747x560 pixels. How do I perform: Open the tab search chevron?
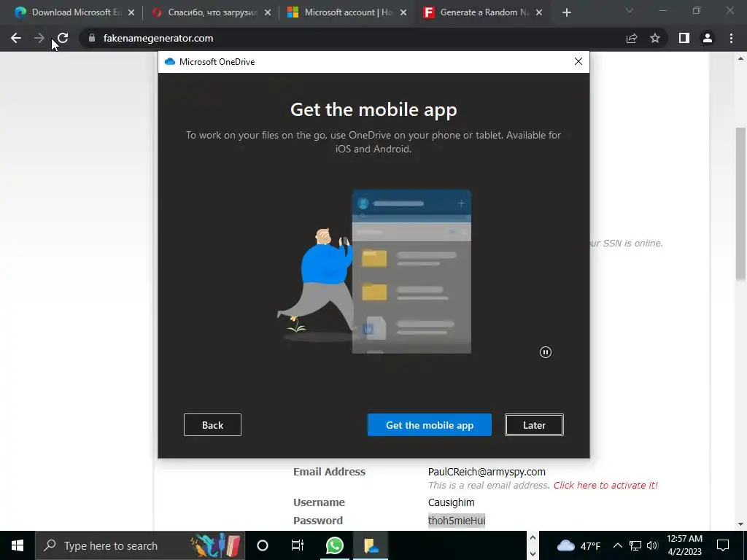(x=630, y=10)
